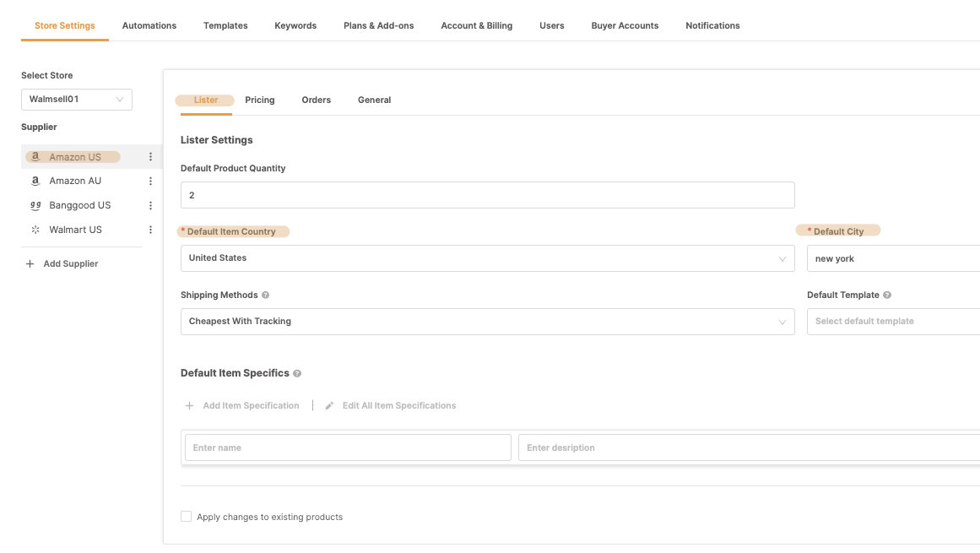Open options menu for Amazon US supplier

[150, 157]
